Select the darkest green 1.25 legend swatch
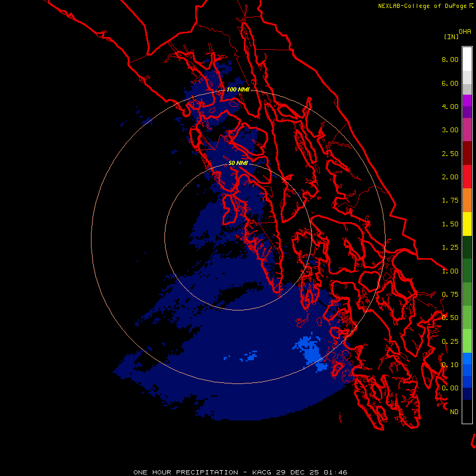 pyautogui.click(x=467, y=247)
